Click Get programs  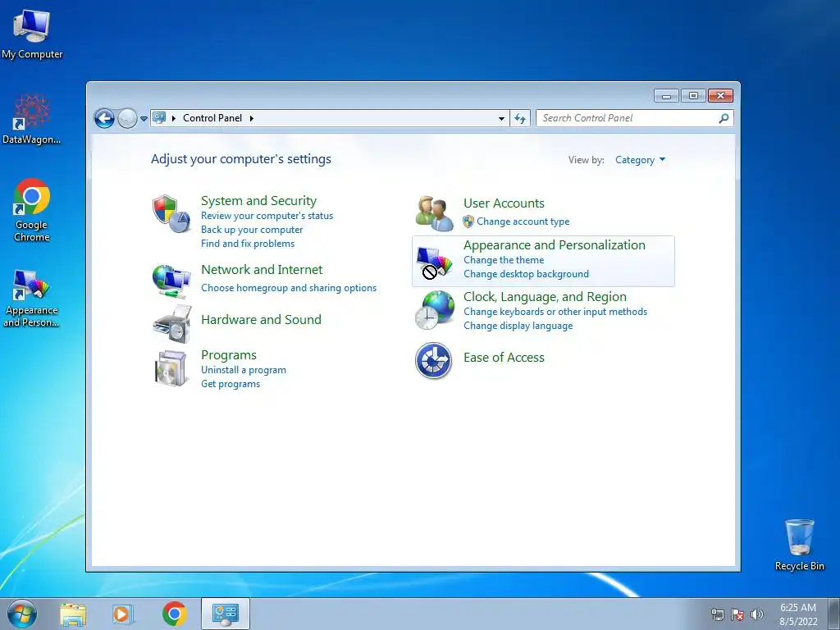coord(231,384)
